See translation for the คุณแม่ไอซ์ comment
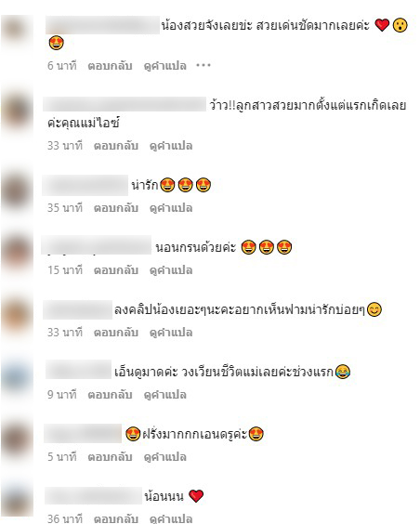This screenshot has height=524, width=420. pos(171,146)
